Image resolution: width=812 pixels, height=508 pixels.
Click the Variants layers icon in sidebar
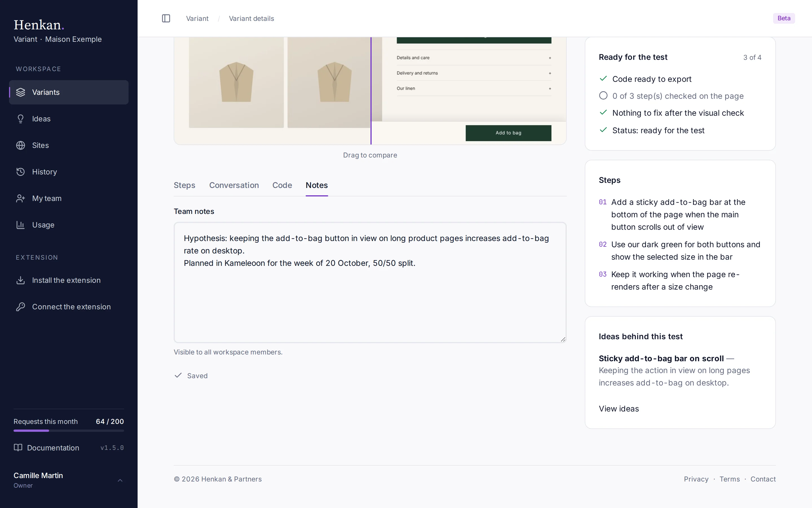point(21,92)
